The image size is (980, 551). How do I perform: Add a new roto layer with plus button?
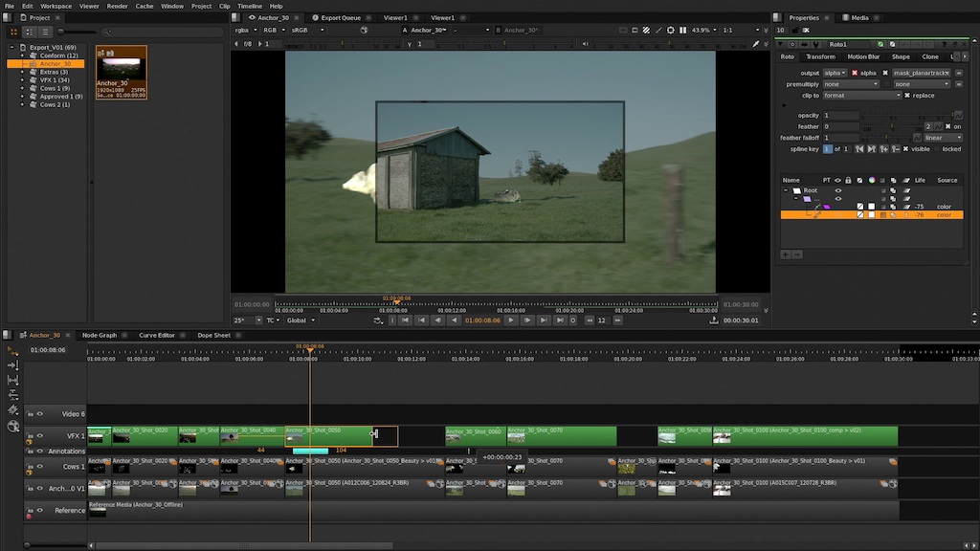coord(786,254)
